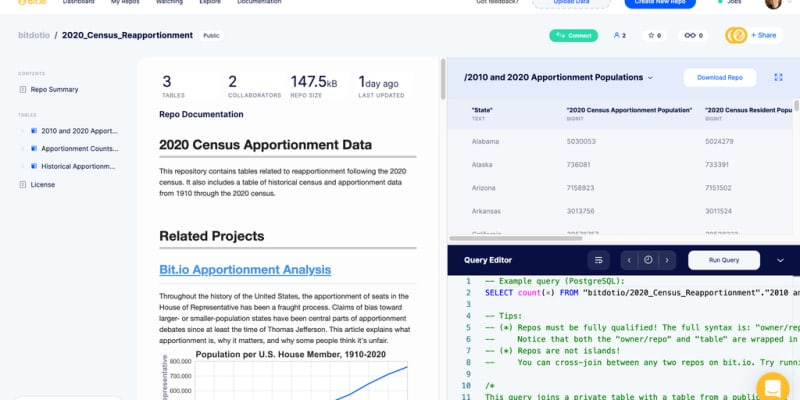Click the value 7151502
800x400 pixels.
coord(718,188)
